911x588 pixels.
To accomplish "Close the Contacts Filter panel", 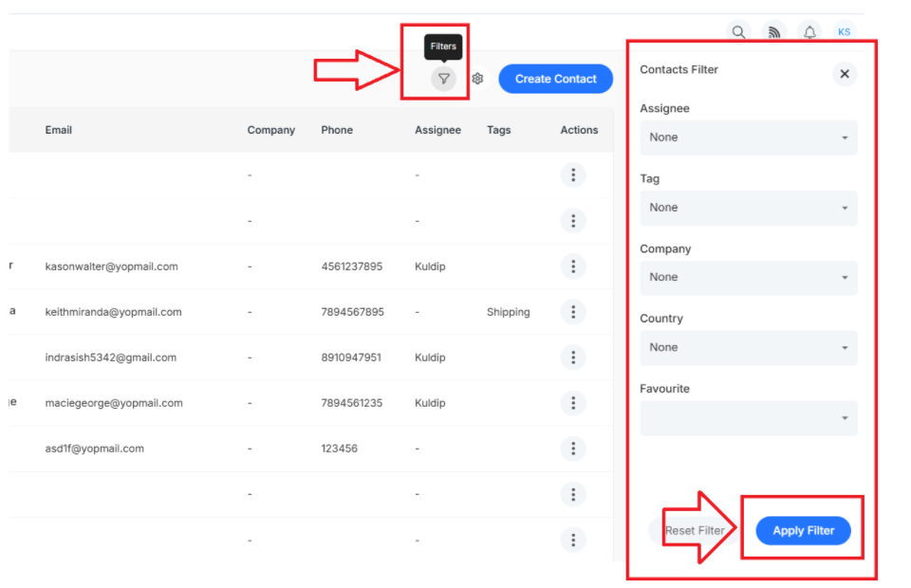I will point(845,74).
